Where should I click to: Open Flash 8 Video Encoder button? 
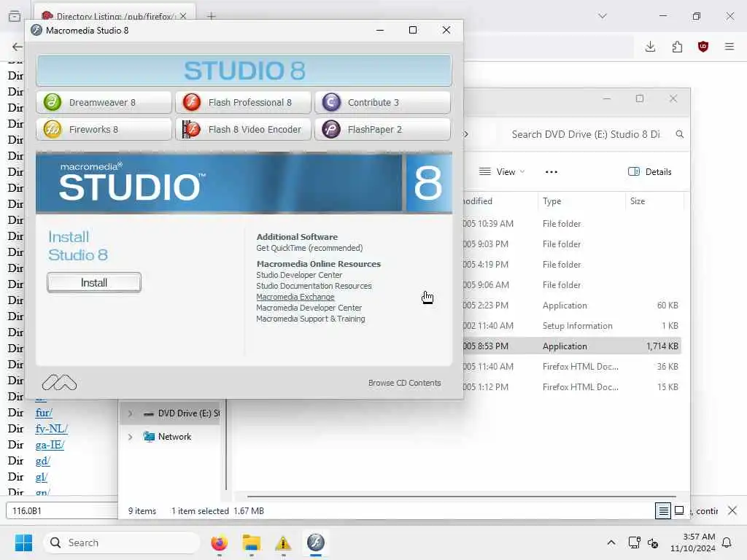tap(243, 130)
